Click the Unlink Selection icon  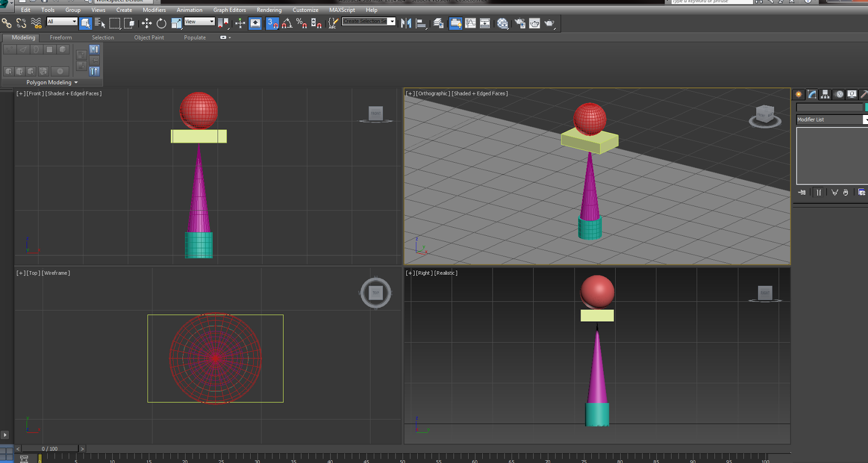pos(21,23)
